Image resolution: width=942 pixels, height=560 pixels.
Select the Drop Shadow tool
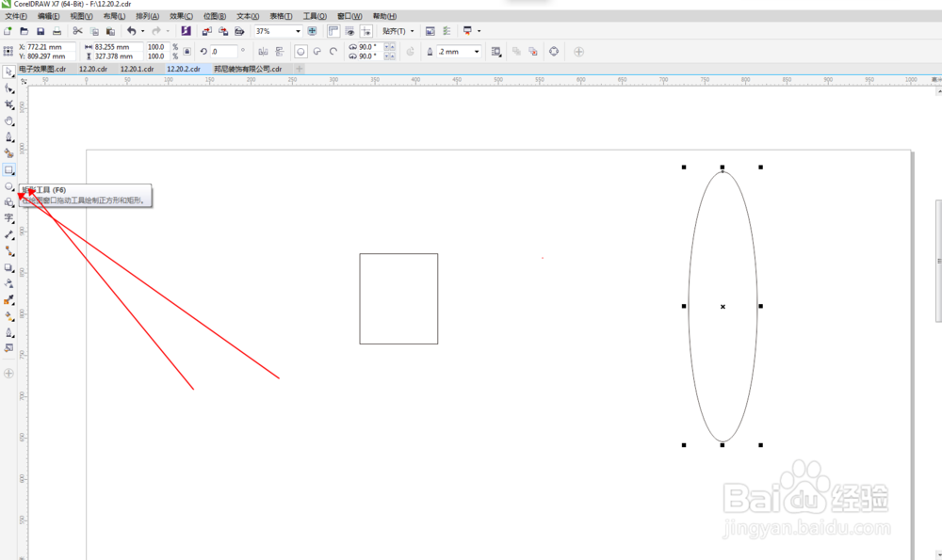[8, 267]
